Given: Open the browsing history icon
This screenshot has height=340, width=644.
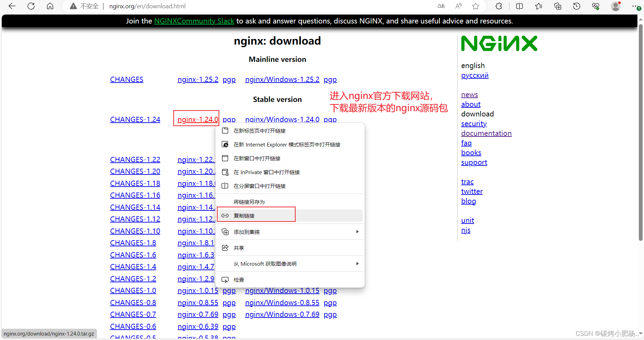Looking at the screenshot, I should pyautogui.click(x=577, y=6).
